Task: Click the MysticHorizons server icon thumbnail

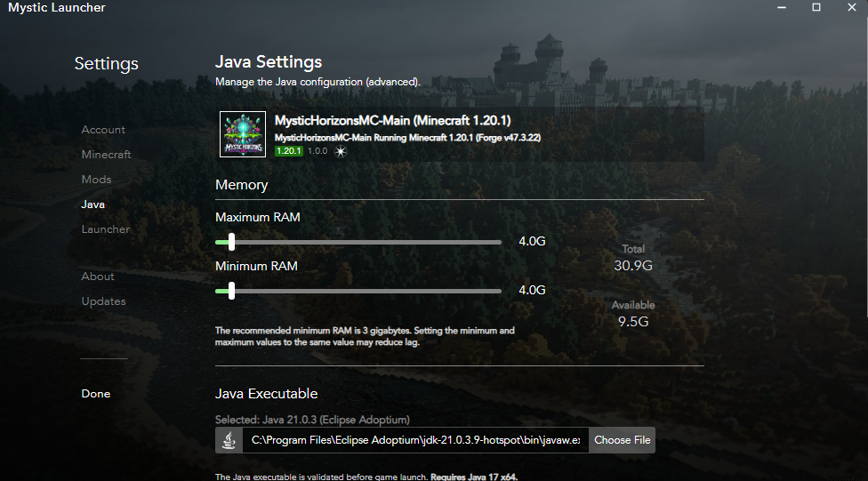Action: [243, 134]
